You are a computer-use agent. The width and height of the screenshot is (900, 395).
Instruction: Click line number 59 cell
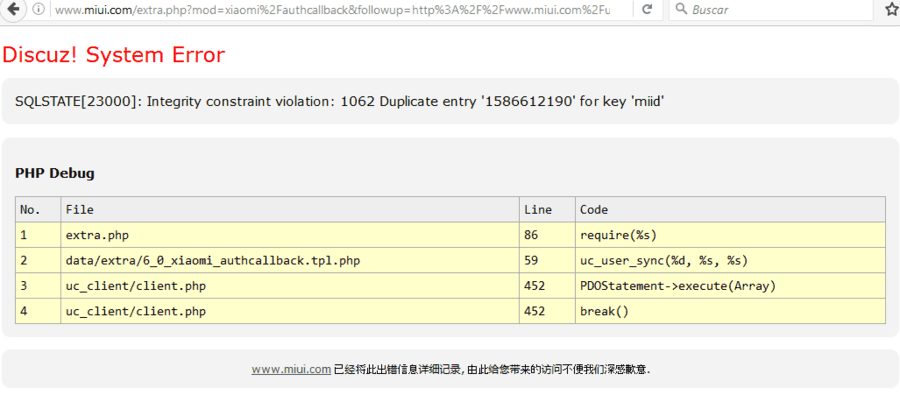(548, 260)
